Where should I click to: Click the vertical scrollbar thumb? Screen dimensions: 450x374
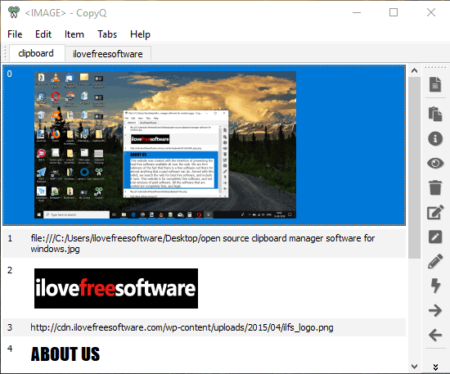pyautogui.click(x=414, y=167)
